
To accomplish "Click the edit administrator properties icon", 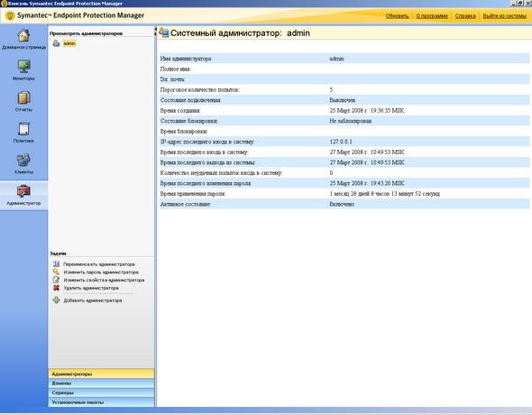I will click(x=56, y=280).
